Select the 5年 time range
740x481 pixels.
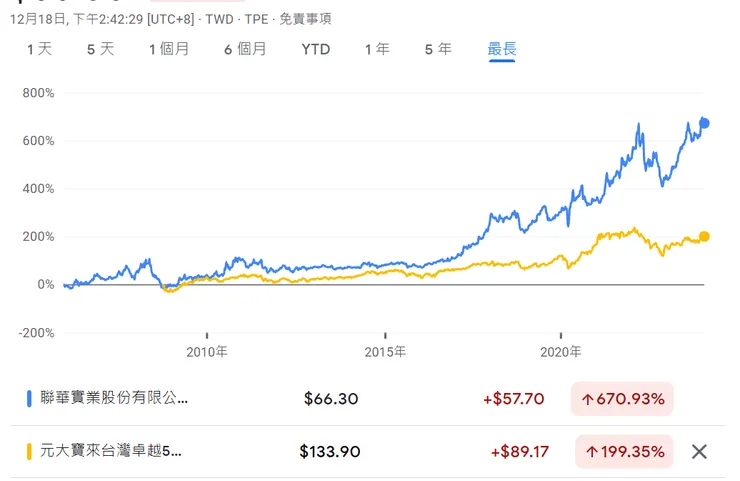click(438, 49)
